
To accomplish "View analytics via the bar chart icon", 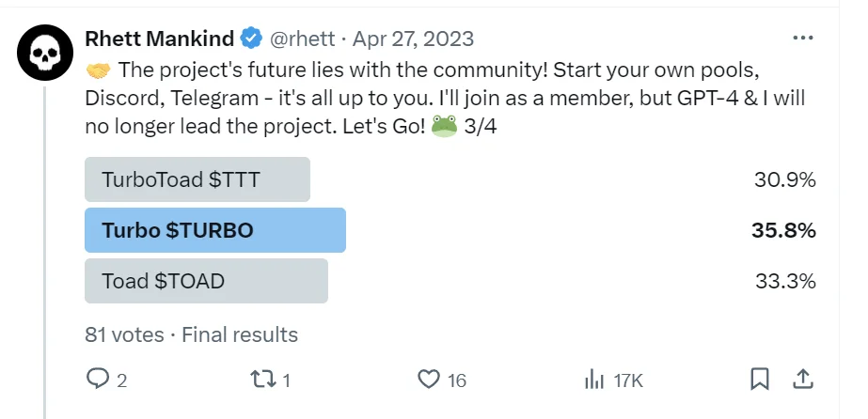I will tap(594, 380).
